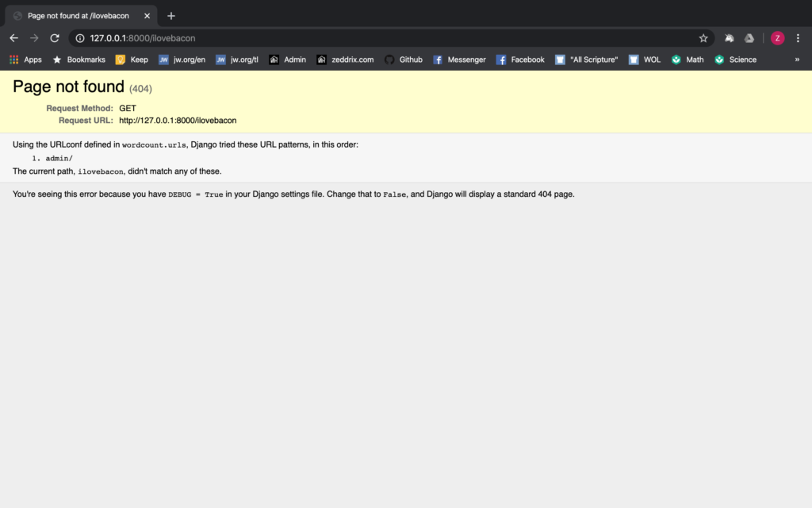Click the forward navigation arrow
This screenshot has height=508, width=812.
34,38
